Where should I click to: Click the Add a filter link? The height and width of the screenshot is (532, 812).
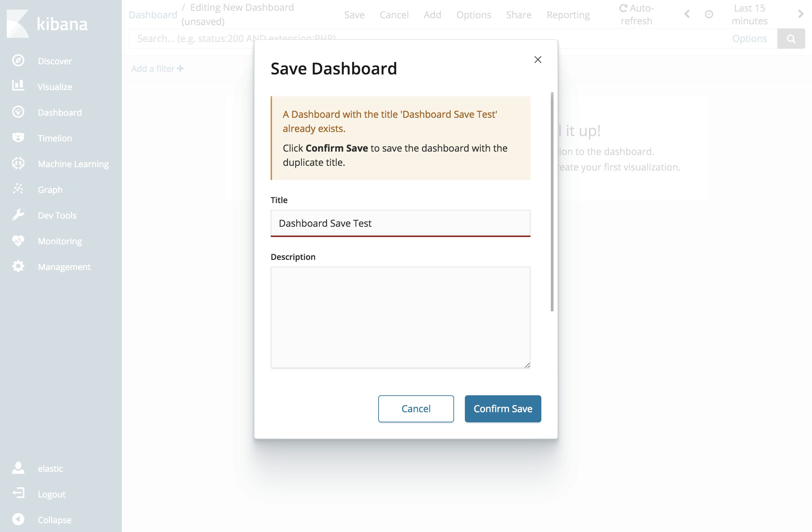157,68
